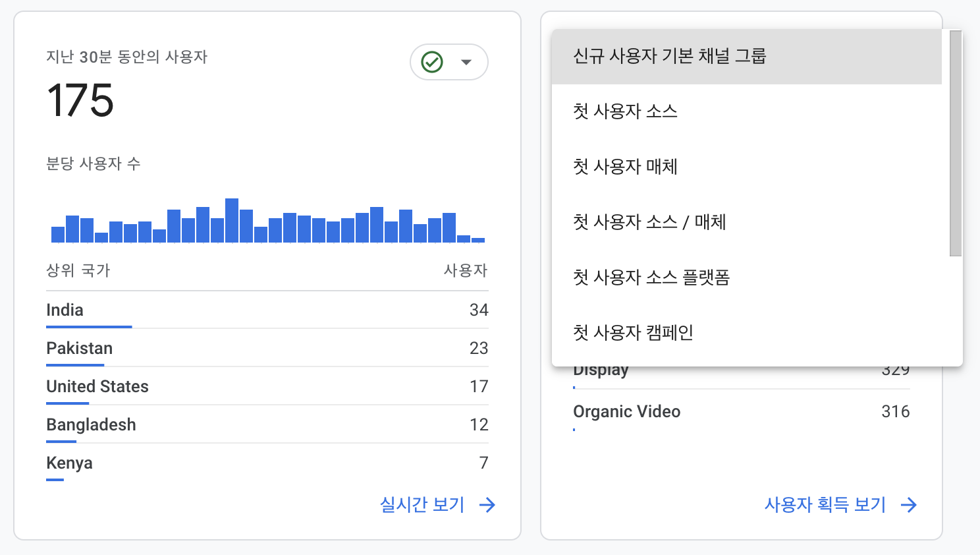Select 첫 사용자 소스 / 매체 option
This screenshot has height=555, width=980.
click(649, 222)
